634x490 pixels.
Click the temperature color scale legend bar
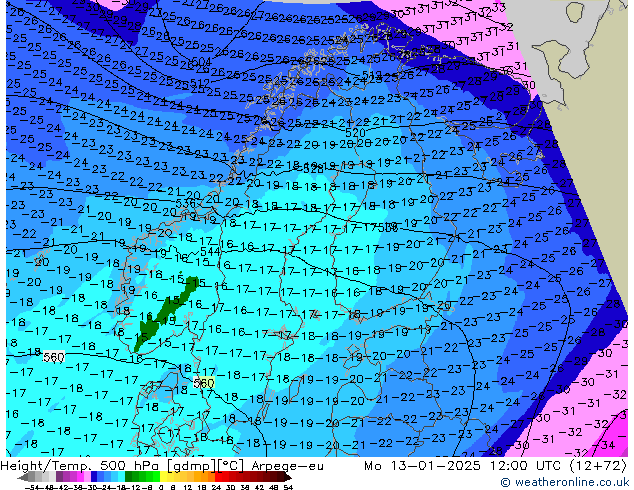[x=155, y=477]
